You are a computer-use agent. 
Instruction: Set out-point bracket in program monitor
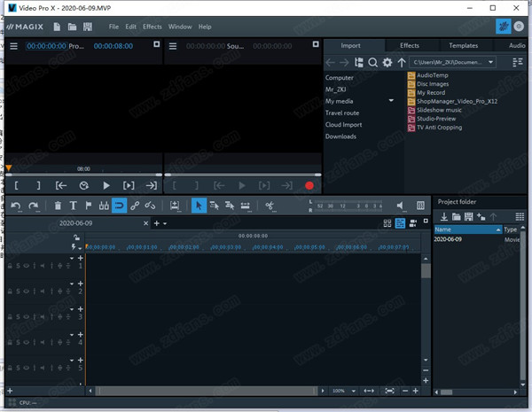click(x=38, y=185)
